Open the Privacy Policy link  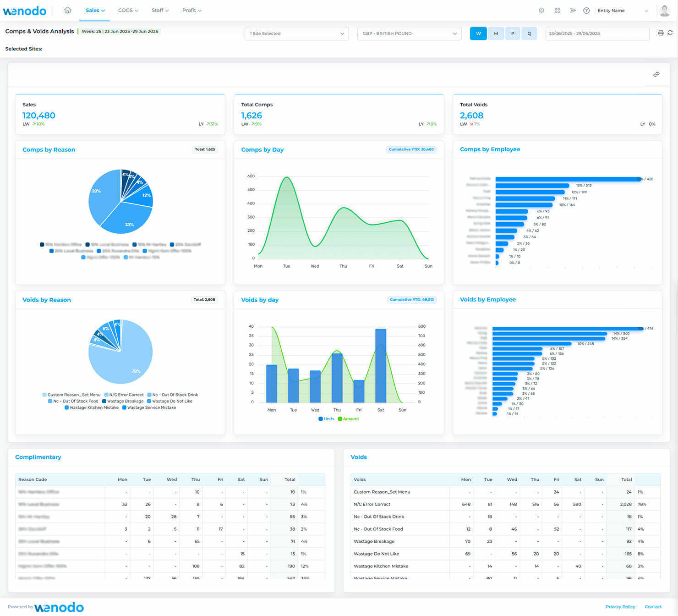620,606
